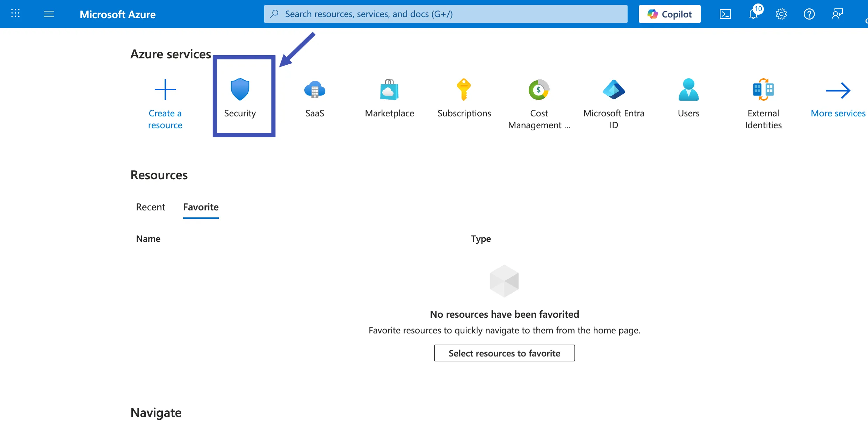Click Select resources to favorite button
Screen dimensions: 868x425
tap(505, 353)
